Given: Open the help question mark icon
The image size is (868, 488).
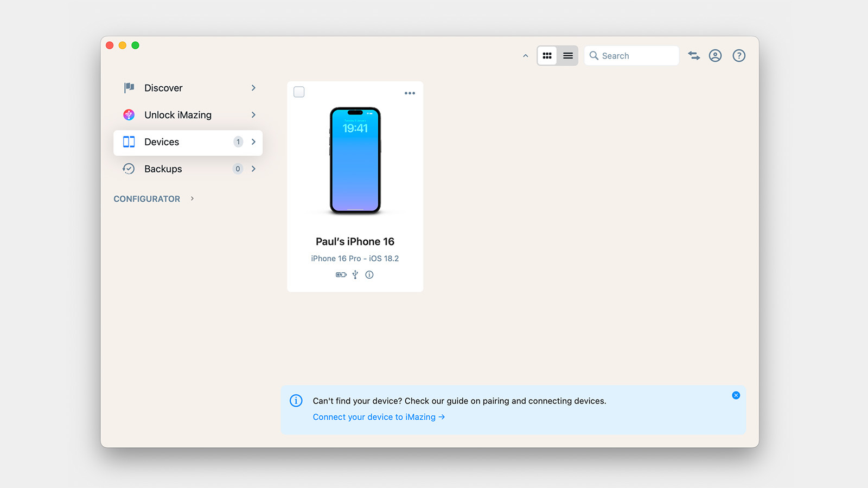Looking at the screenshot, I should click(x=739, y=55).
